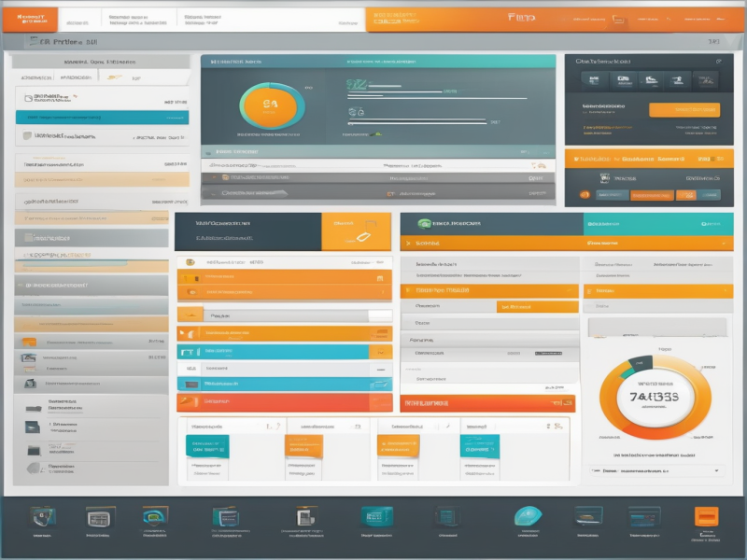747x560 pixels.
Task: Expand the arrow at orange bar's left end
Action: [x=408, y=243]
